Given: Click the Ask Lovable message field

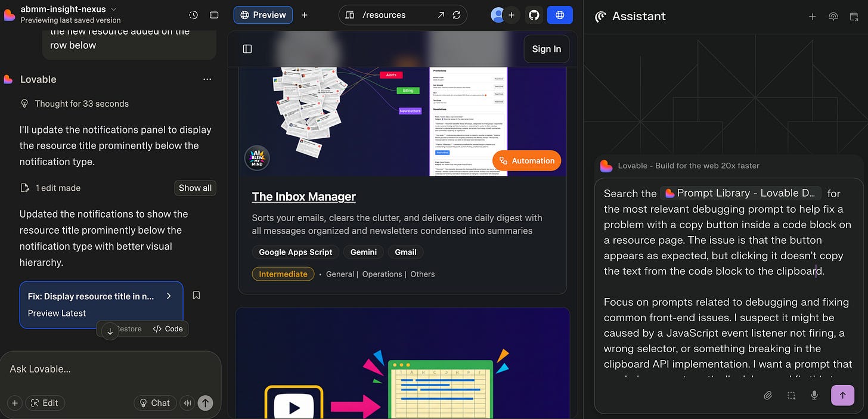Looking at the screenshot, I should click(x=110, y=369).
